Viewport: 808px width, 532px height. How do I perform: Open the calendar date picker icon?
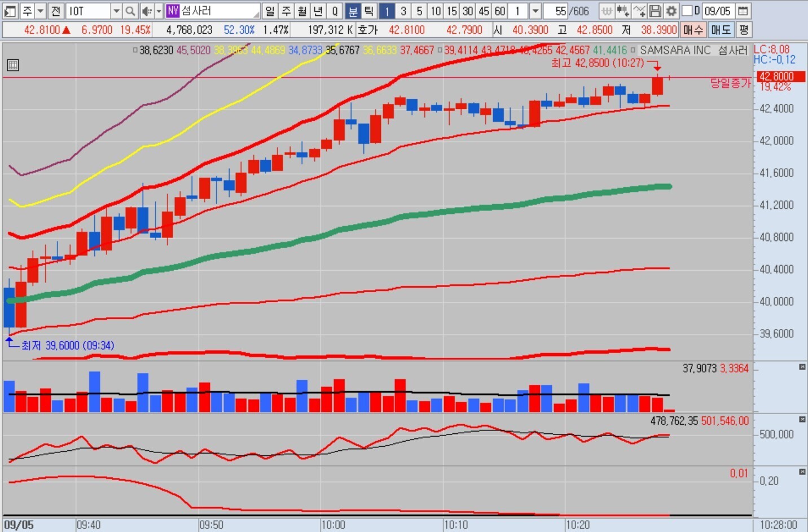pyautogui.click(x=743, y=11)
